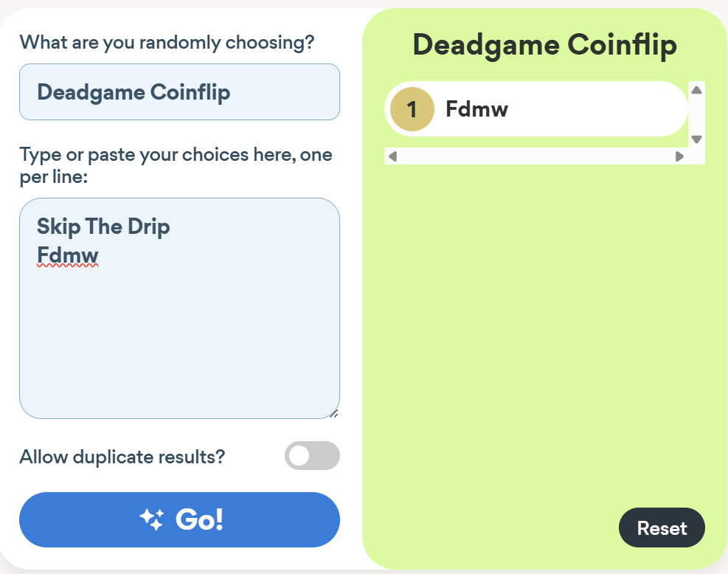Reset the results list
This screenshot has width=728, height=574.
coord(662,528)
